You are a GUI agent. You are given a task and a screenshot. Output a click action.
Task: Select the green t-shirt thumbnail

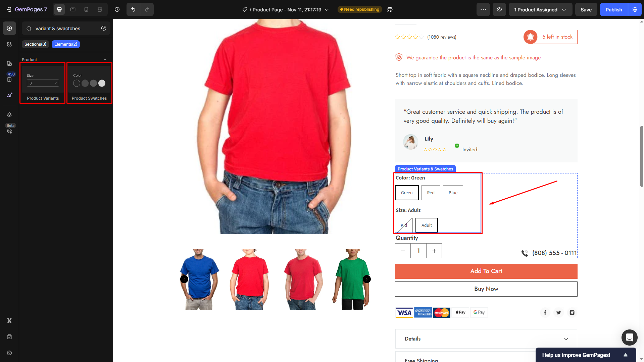(351, 279)
